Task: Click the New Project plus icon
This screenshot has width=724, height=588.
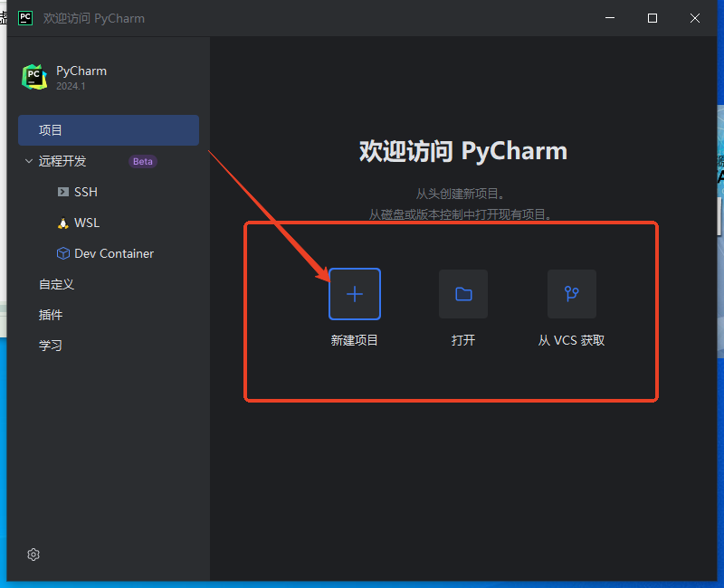Action: pyautogui.click(x=355, y=294)
